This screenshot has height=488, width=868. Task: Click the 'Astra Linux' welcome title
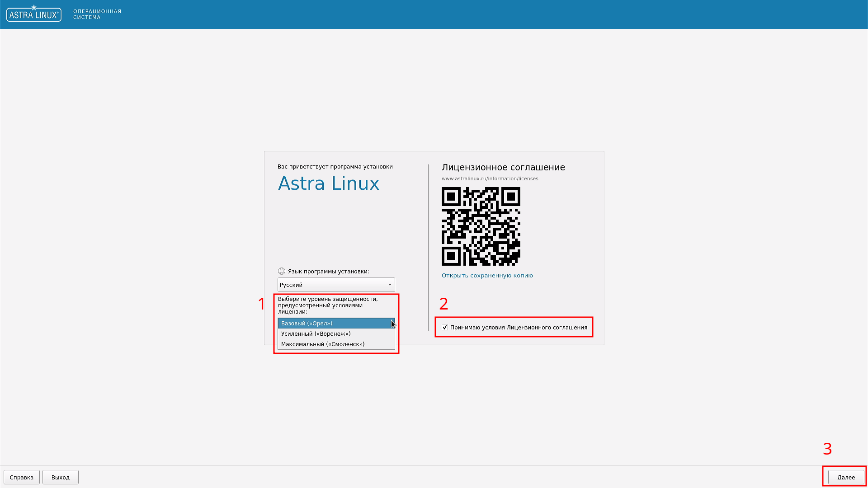click(x=329, y=183)
